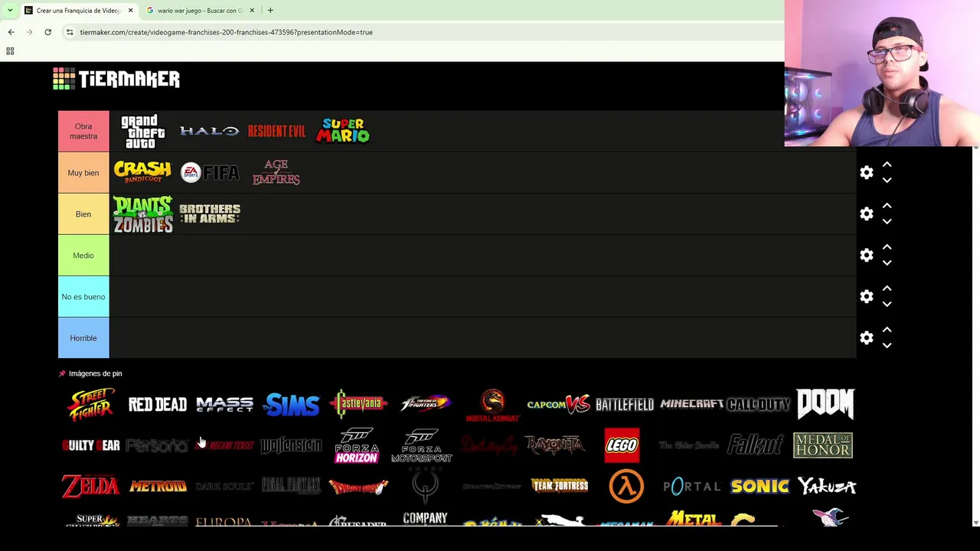Select the Bien tier label
This screenshot has width=980, height=551.
(x=83, y=214)
